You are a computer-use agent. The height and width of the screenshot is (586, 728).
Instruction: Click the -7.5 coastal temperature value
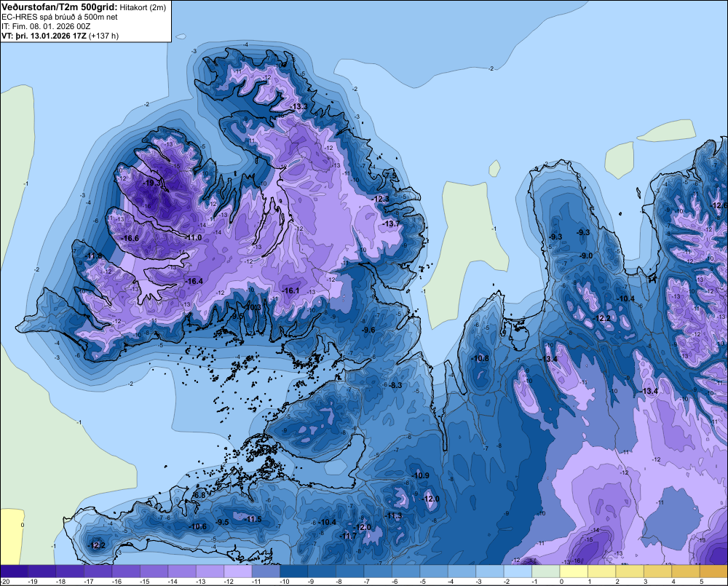(390, 176)
